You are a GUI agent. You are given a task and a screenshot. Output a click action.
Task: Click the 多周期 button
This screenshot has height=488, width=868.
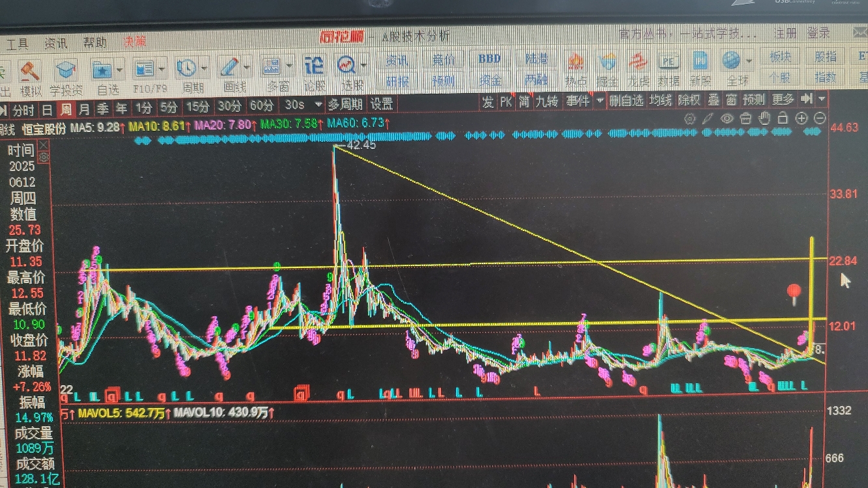[x=346, y=104]
